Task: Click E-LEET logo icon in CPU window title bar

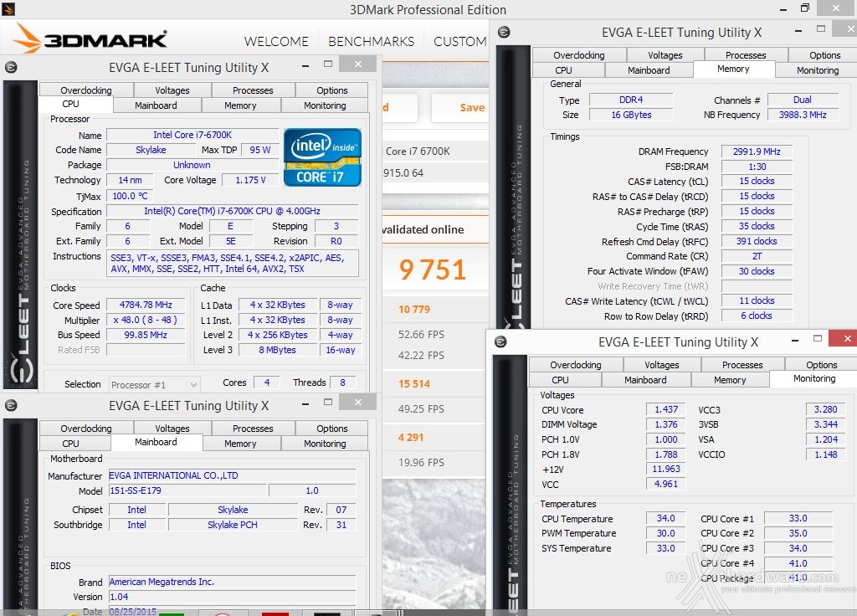Action: click(11, 67)
